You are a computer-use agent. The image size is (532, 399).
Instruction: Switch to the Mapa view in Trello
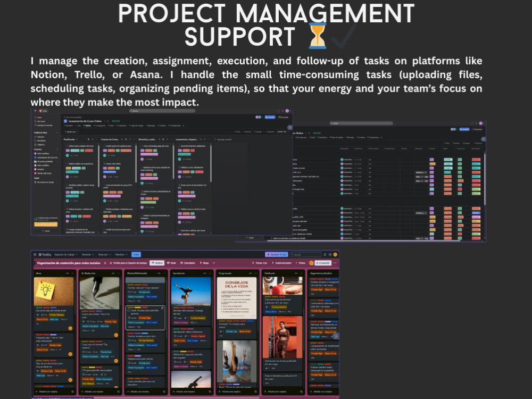pyautogui.click(x=204, y=263)
